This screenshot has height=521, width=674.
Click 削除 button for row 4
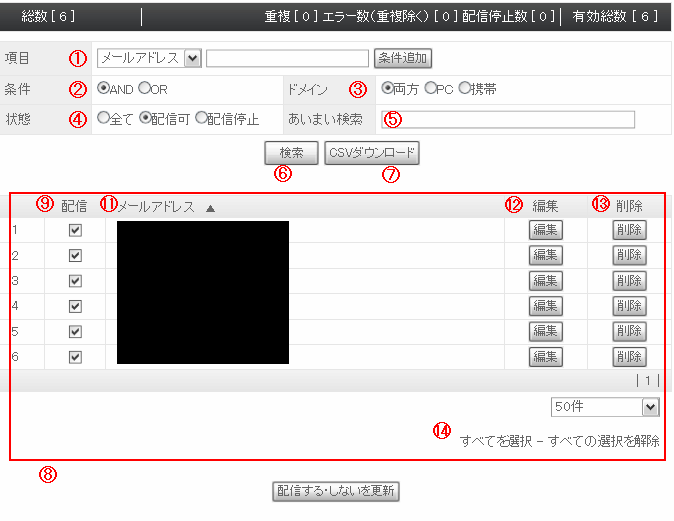[629, 306]
